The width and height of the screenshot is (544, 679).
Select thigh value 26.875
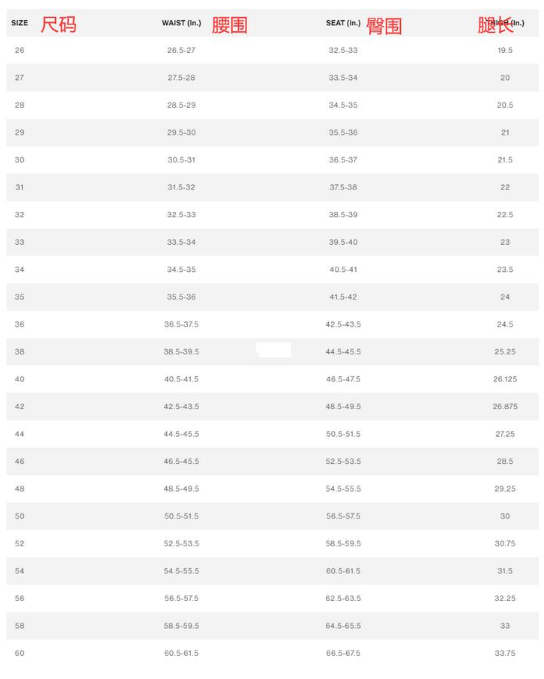click(x=505, y=407)
